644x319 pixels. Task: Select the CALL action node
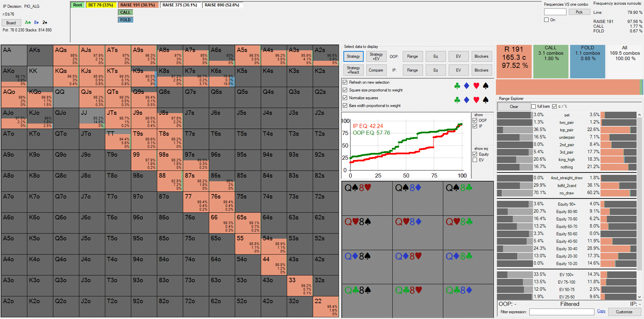tap(125, 12)
